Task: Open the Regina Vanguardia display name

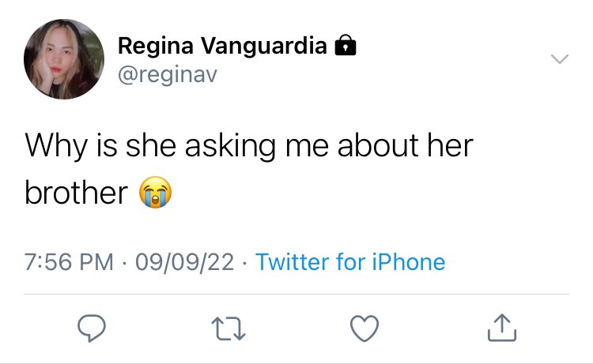Action: point(222,46)
